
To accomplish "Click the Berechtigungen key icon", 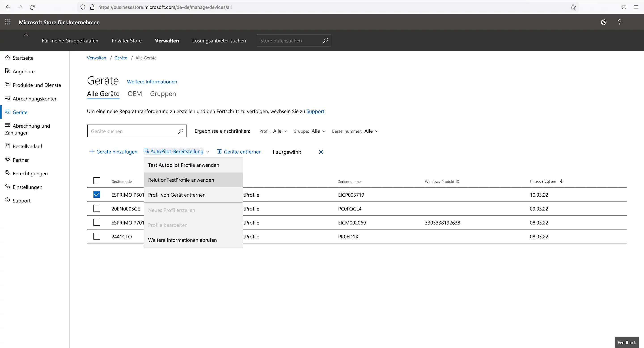I will click(x=8, y=173).
